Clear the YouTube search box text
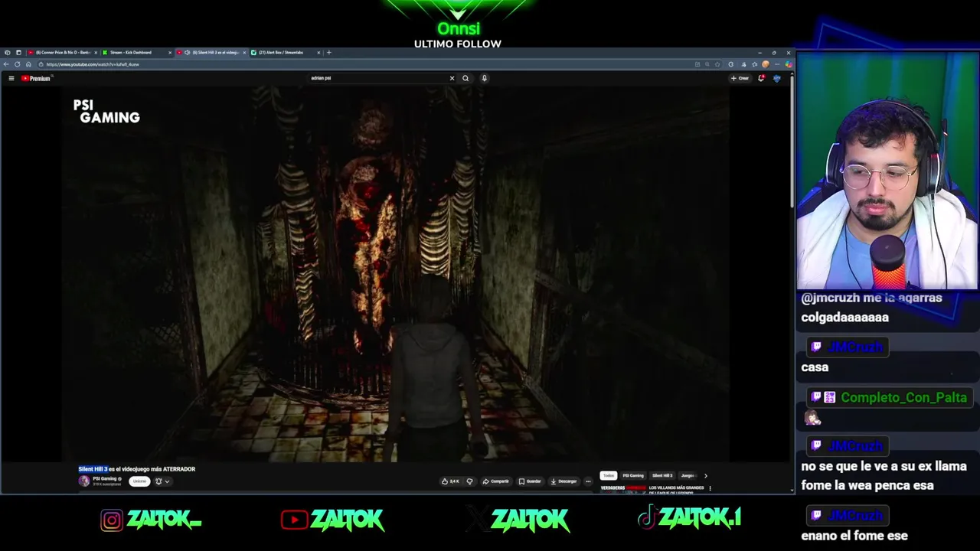This screenshot has width=980, height=551. [x=452, y=78]
